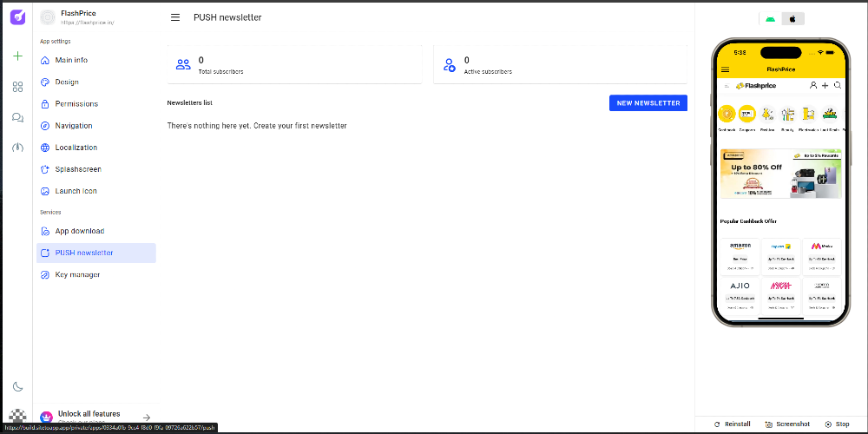Click the Active subscribers person icon
Viewport: 868px width, 434px height.
pyautogui.click(x=450, y=65)
